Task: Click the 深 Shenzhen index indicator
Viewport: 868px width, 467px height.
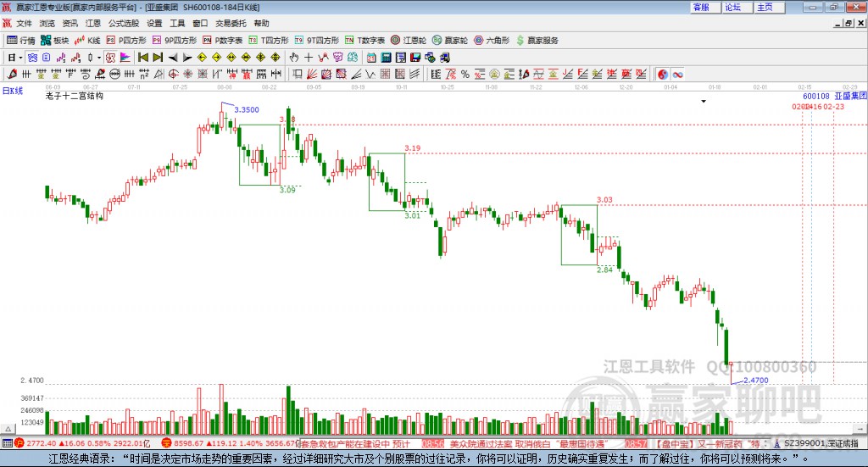Action: click(166, 442)
